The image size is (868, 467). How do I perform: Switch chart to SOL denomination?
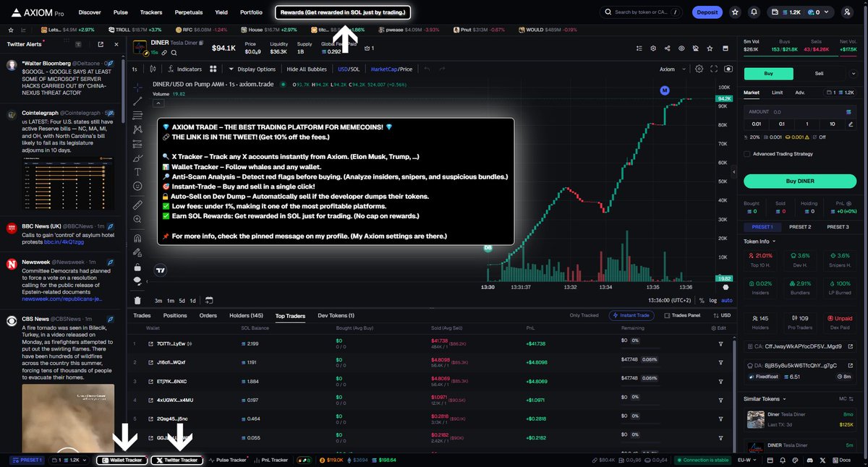(x=354, y=69)
